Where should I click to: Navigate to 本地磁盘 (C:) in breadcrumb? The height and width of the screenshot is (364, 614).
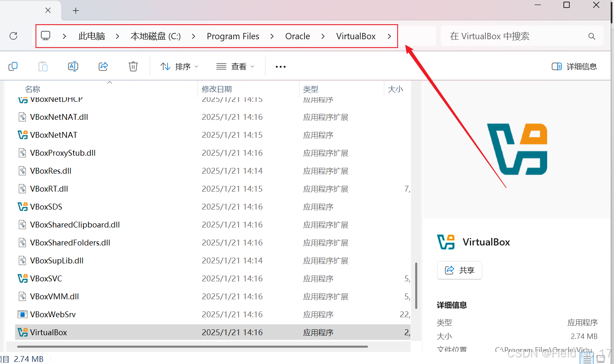coord(155,36)
